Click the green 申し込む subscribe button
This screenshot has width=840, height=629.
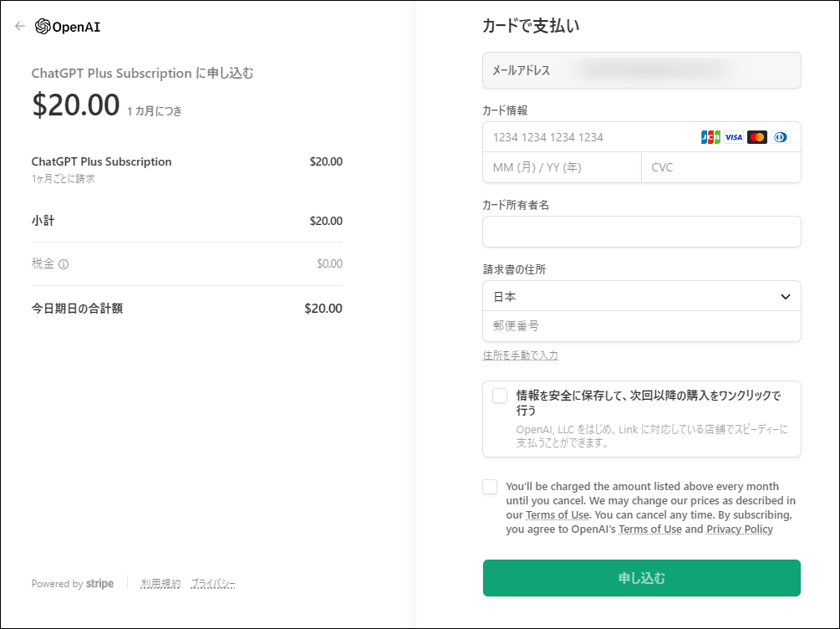(x=641, y=578)
